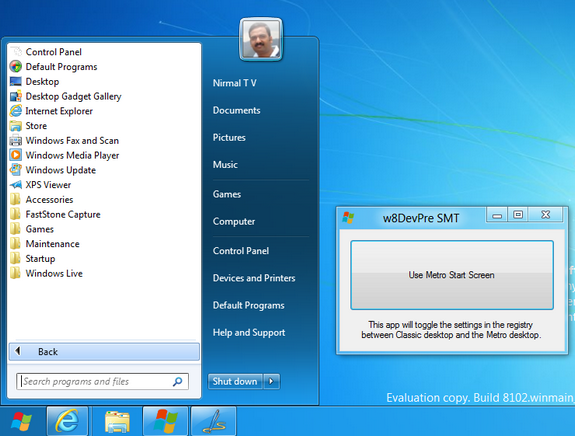Screen dimensions: 575x436
Task: Minimize the w8DevPre SMT window
Action: tap(497, 215)
